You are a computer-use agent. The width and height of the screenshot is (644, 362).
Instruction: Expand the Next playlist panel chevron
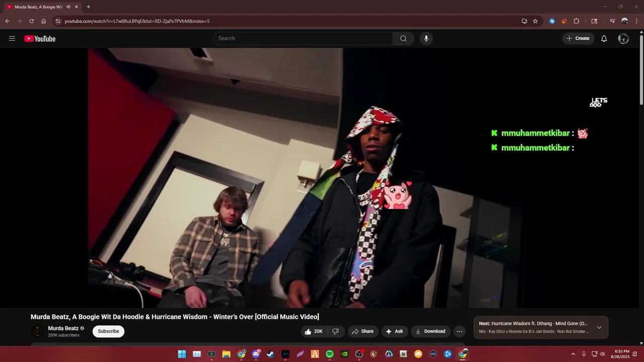click(x=599, y=327)
